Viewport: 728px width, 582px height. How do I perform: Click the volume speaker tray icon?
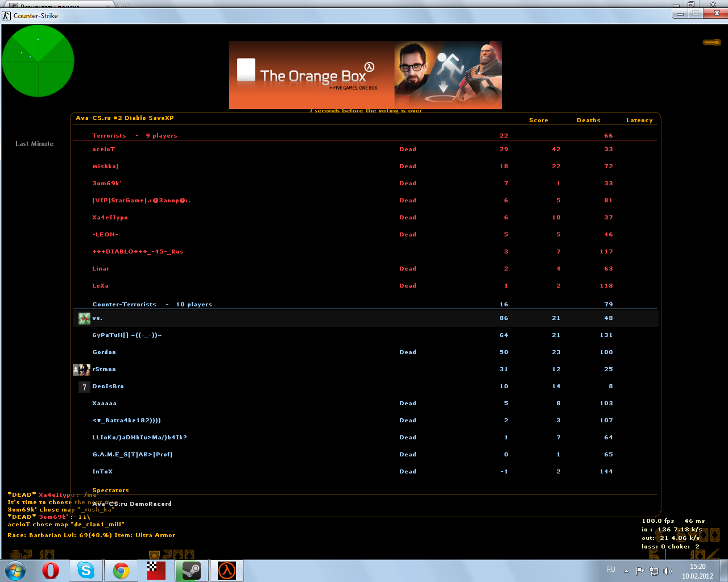tap(668, 571)
